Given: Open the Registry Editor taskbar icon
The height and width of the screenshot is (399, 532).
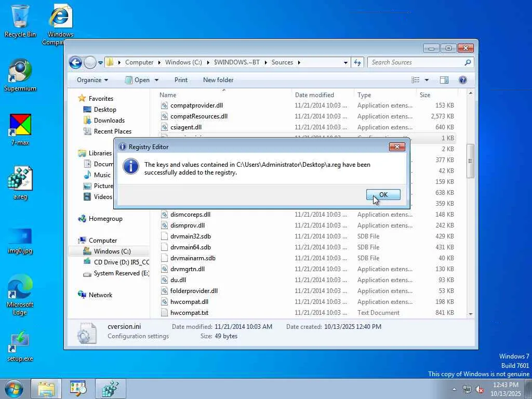Looking at the screenshot, I should pos(111,389).
